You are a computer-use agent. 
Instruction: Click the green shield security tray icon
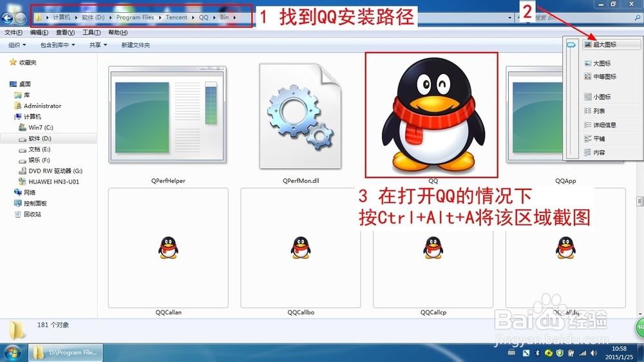[560, 353]
